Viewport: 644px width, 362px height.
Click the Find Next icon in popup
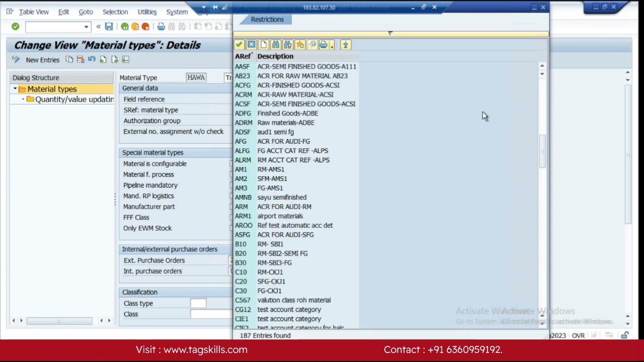click(x=288, y=45)
